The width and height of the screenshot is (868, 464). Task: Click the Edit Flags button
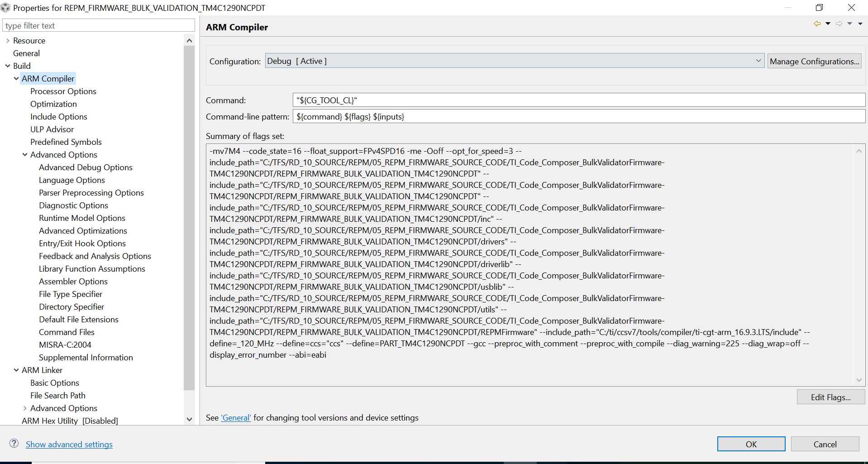pos(830,397)
